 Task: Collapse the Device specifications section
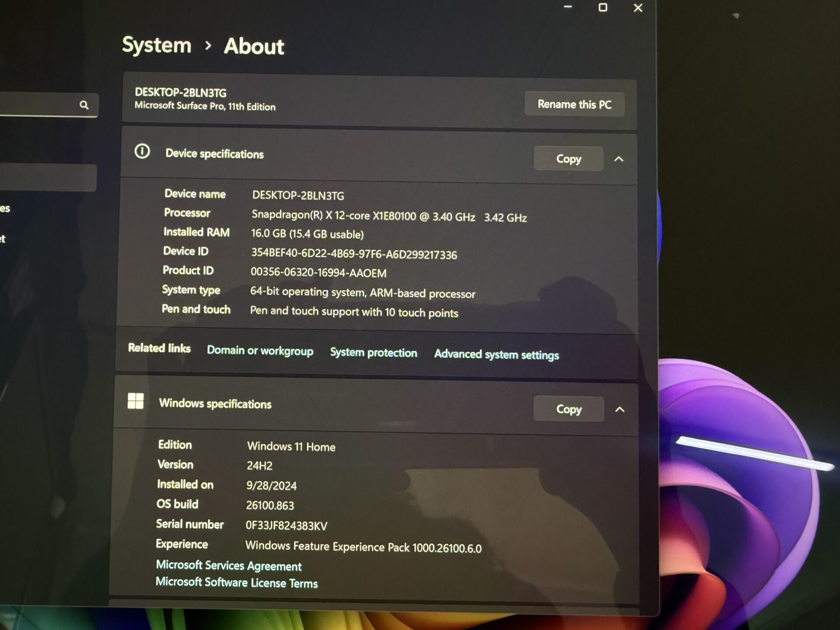(x=619, y=159)
